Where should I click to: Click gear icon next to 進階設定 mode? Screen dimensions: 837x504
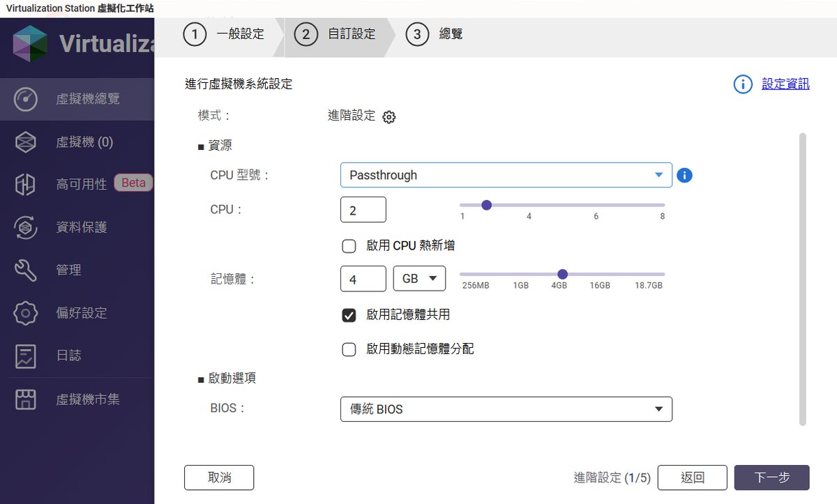click(x=389, y=117)
